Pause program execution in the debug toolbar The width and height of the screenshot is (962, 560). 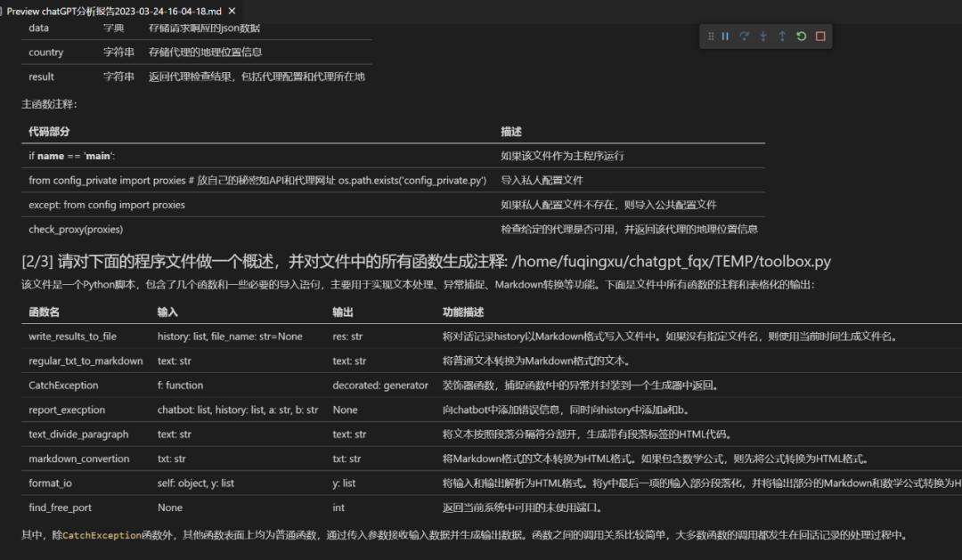[x=726, y=35]
